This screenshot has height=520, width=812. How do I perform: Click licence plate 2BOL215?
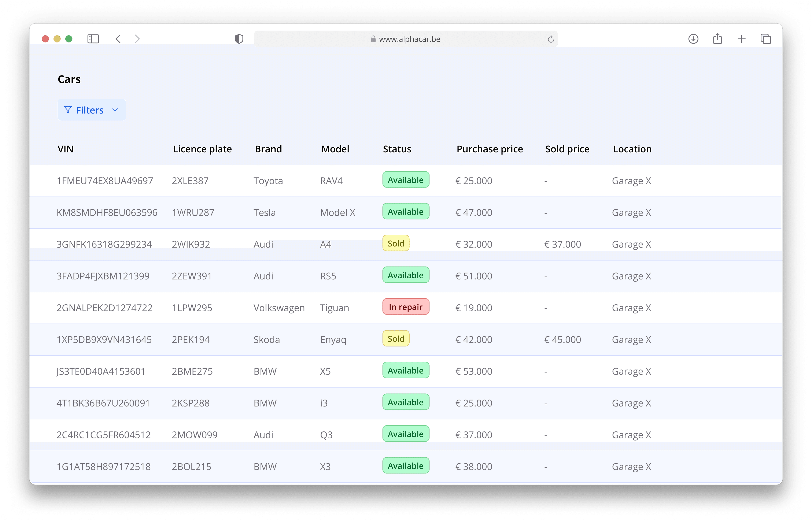[192, 466]
